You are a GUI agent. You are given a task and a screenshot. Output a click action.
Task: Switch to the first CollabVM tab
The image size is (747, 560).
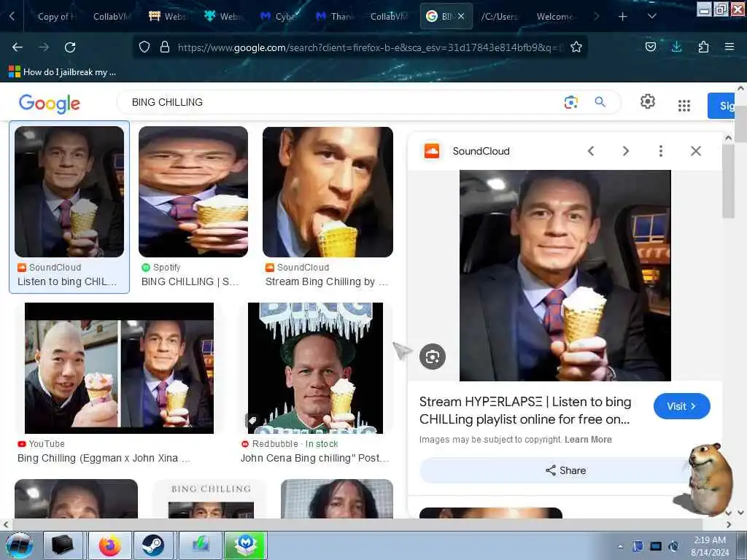coord(111,17)
